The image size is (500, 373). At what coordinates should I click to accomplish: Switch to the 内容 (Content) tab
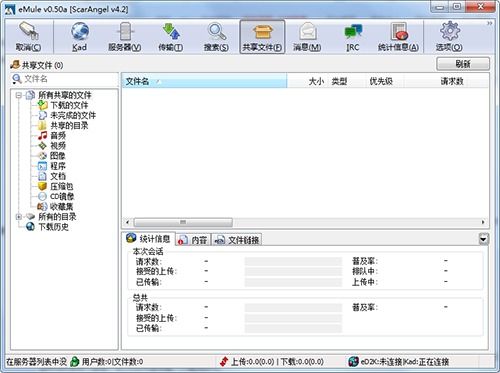tap(193, 240)
